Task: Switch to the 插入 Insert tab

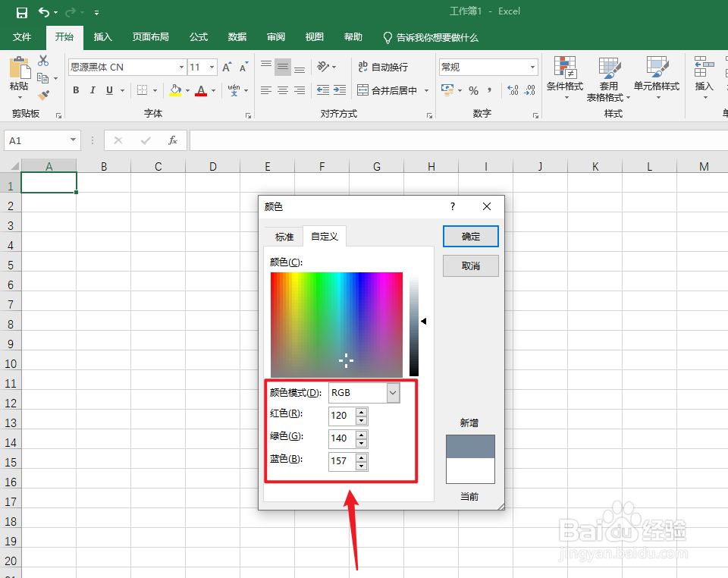Action: tap(102, 37)
